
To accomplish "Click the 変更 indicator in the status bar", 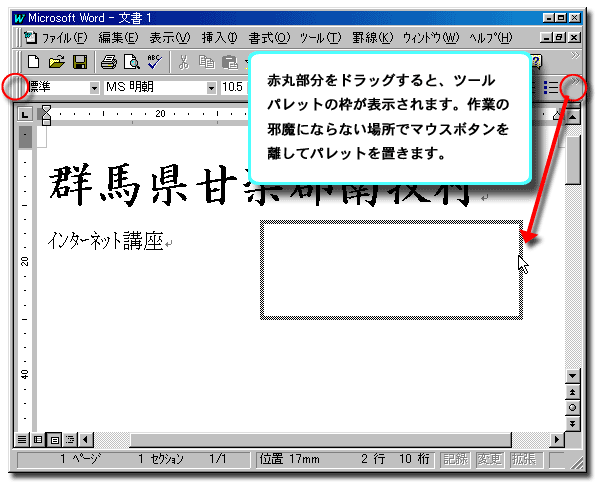I will point(490,459).
